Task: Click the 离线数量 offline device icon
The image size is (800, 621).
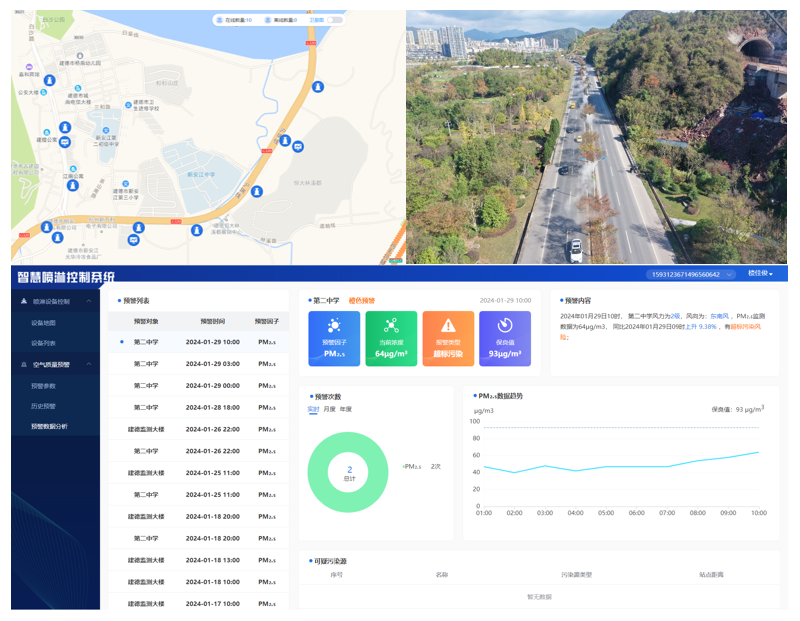Action: click(267, 20)
